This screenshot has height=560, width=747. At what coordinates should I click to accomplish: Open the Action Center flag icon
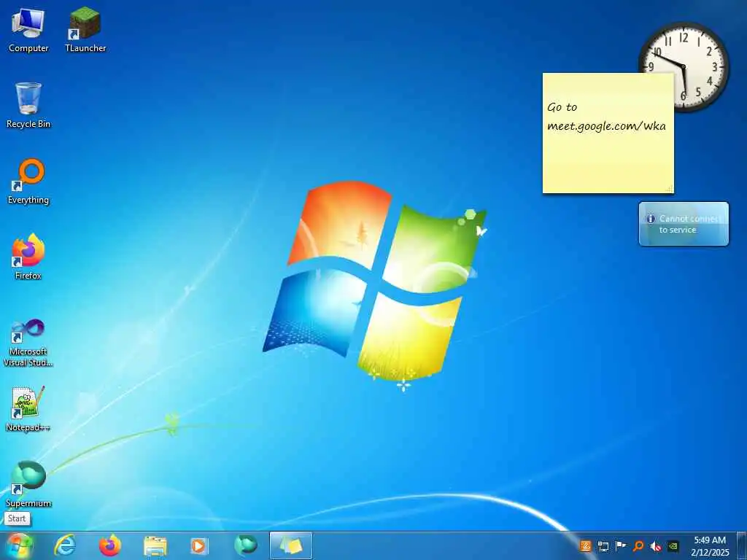(x=620, y=545)
